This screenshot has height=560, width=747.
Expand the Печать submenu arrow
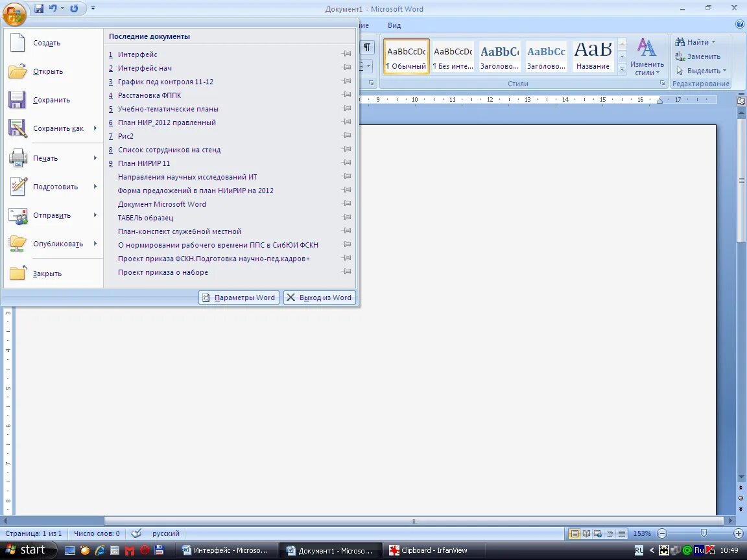[95, 157]
